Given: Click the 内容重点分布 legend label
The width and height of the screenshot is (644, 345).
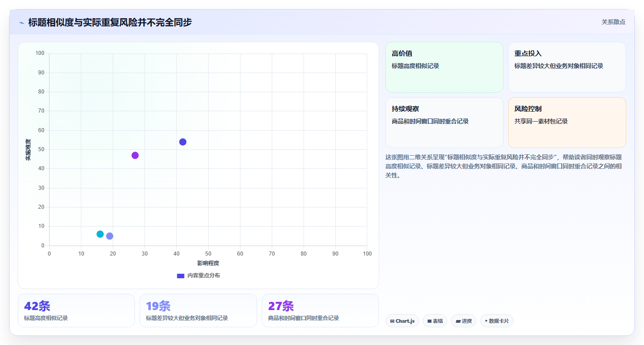Looking at the screenshot, I should tap(204, 276).
